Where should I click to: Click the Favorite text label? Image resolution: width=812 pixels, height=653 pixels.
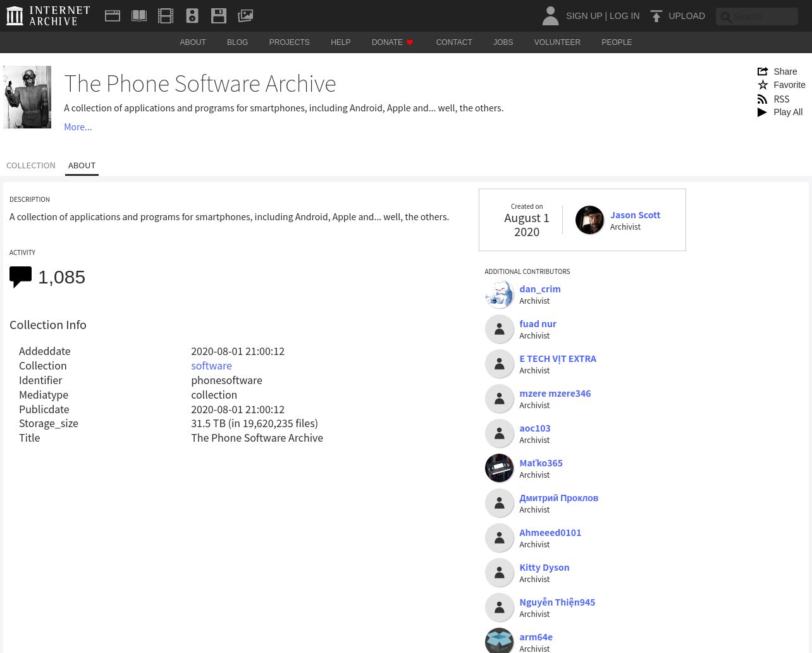pyautogui.click(x=789, y=85)
